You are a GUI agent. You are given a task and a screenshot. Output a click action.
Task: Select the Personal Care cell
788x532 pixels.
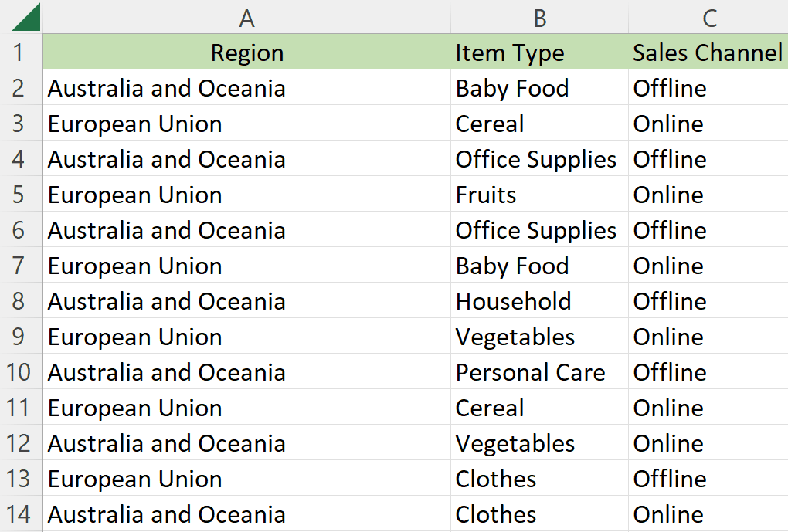[540, 371]
